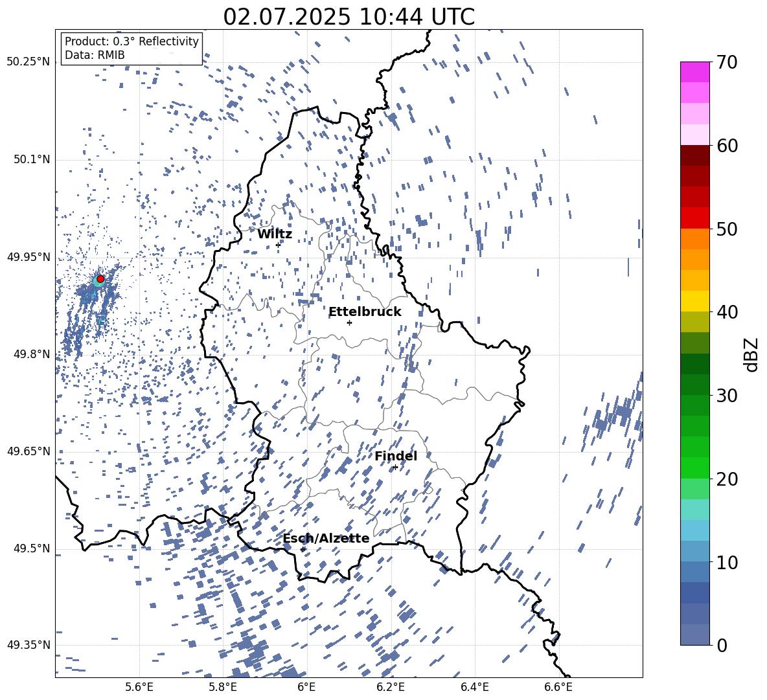
Task: Click the 49.8°N latitude label
Action: (x=32, y=354)
